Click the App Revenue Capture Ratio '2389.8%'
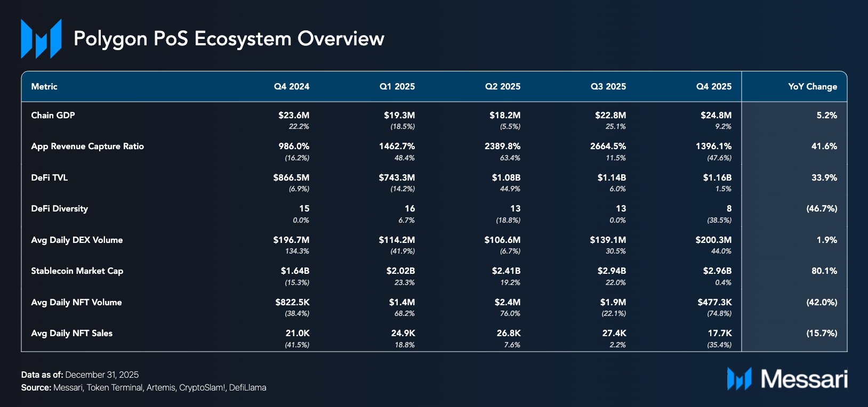 (x=502, y=146)
